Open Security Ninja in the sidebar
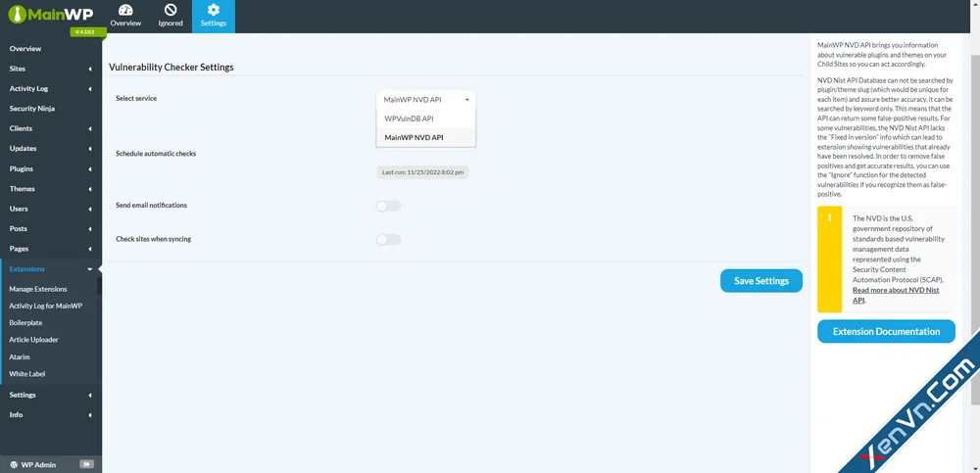 click(x=32, y=109)
